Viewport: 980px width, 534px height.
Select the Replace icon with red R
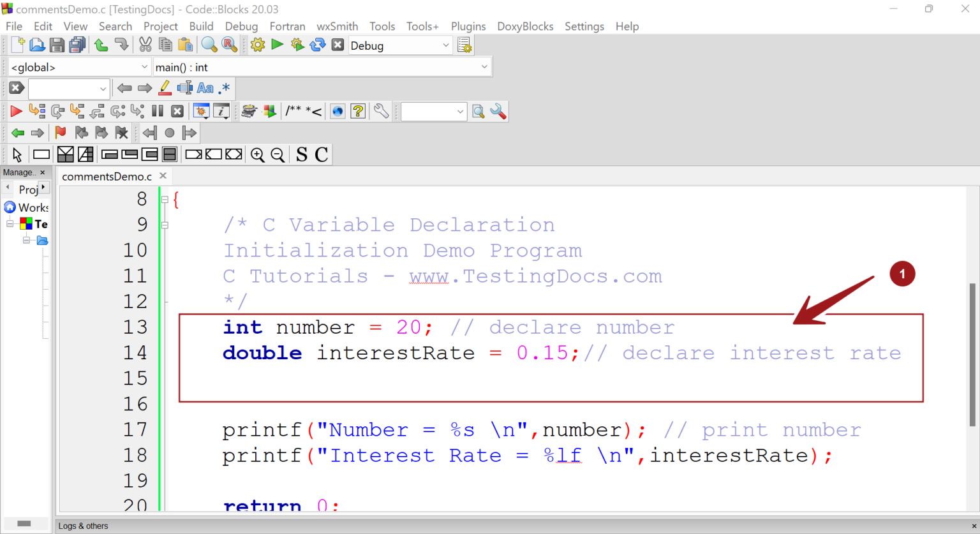[x=228, y=45]
